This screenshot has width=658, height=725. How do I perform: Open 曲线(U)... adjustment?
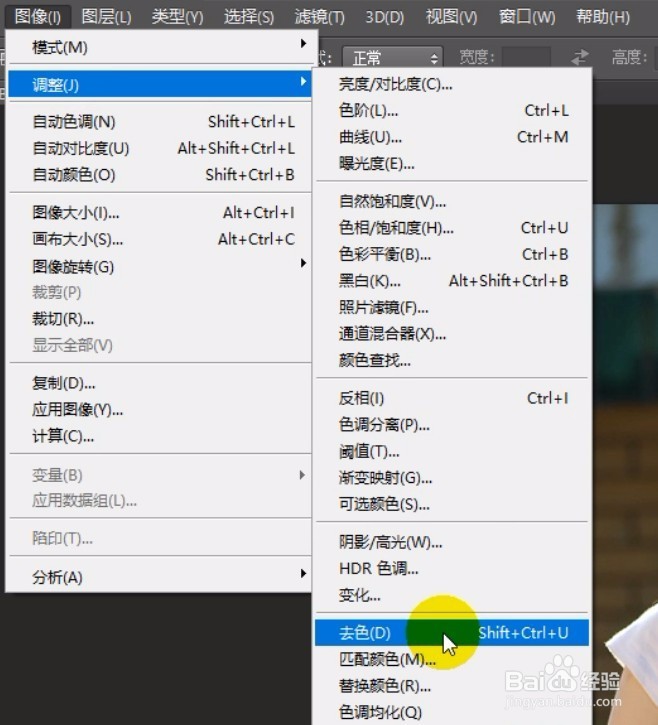452,137
